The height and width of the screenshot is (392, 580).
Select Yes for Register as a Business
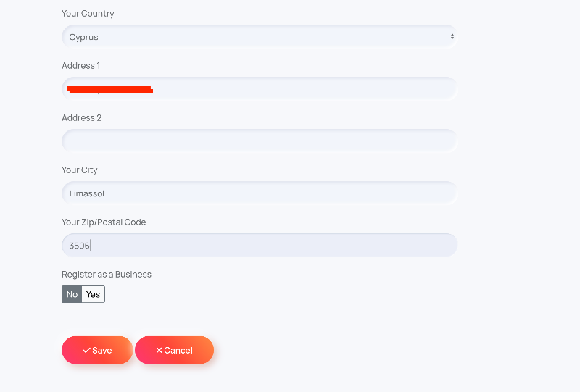pyautogui.click(x=94, y=294)
